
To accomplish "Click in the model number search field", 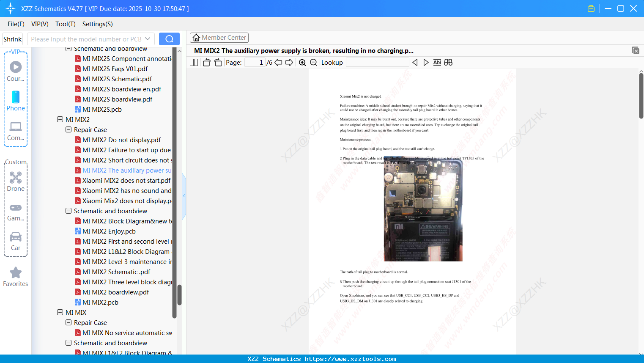I will pyautogui.click(x=86, y=39).
